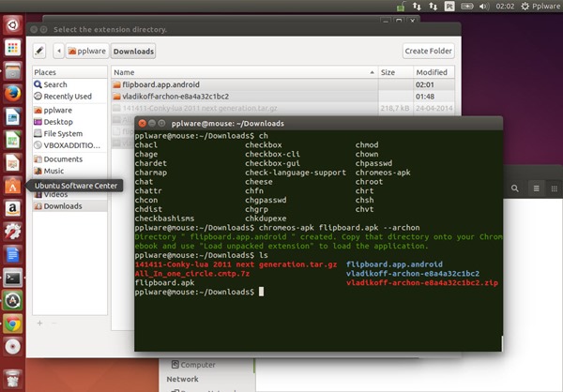Open the Amazon launcher icon

click(12, 208)
